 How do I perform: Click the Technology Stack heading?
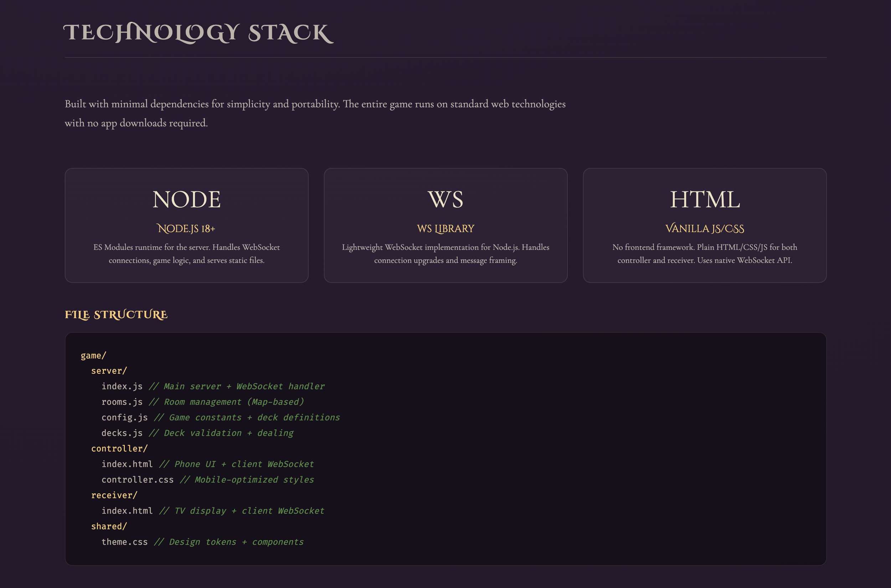tap(198, 33)
